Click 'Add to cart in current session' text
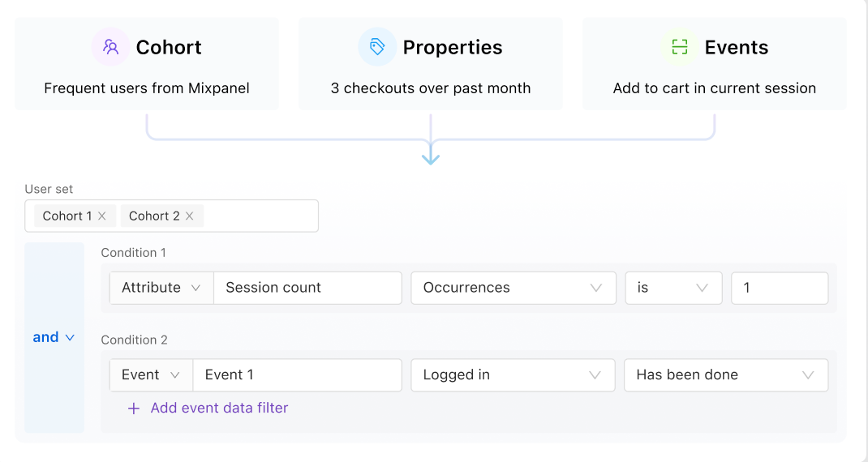This screenshot has width=868, height=462. tap(714, 88)
